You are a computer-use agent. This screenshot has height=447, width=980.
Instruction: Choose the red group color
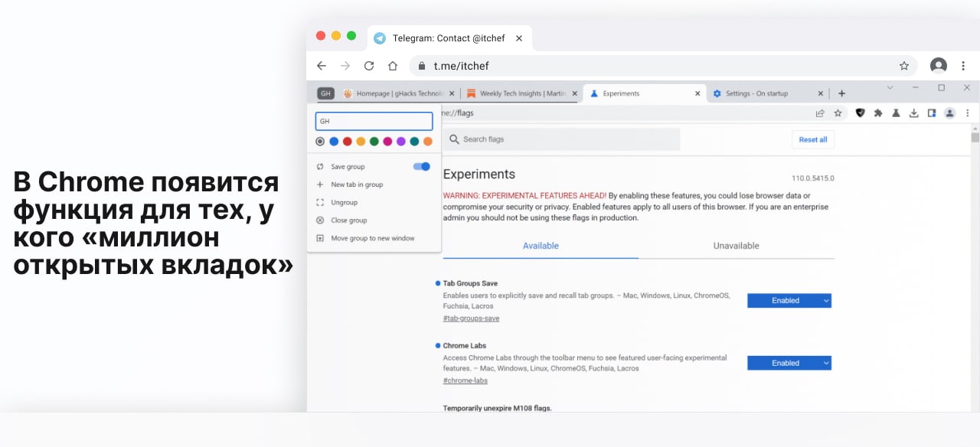pyautogui.click(x=347, y=141)
